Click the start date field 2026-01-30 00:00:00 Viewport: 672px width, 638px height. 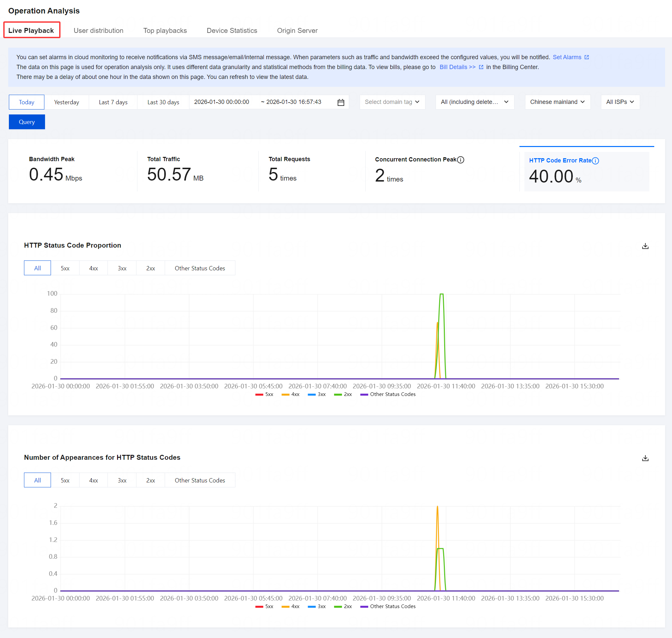(x=221, y=102)
